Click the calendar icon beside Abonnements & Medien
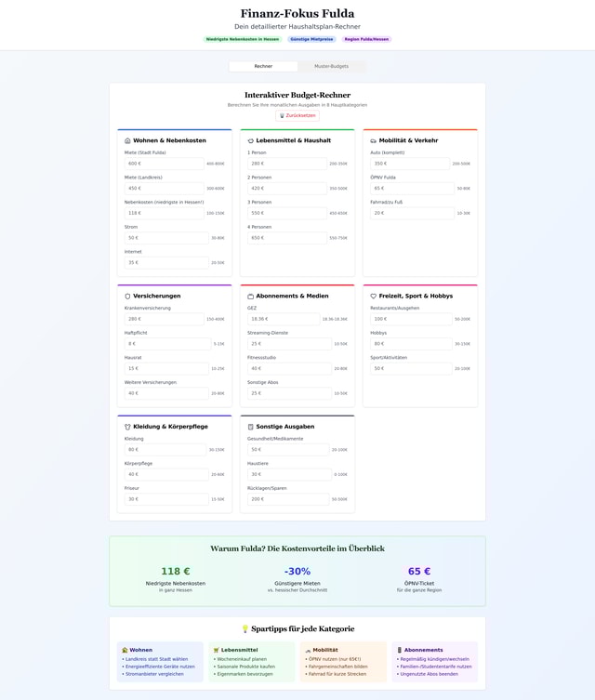Screen dimensions: 595x700 (x=250, y=296)
